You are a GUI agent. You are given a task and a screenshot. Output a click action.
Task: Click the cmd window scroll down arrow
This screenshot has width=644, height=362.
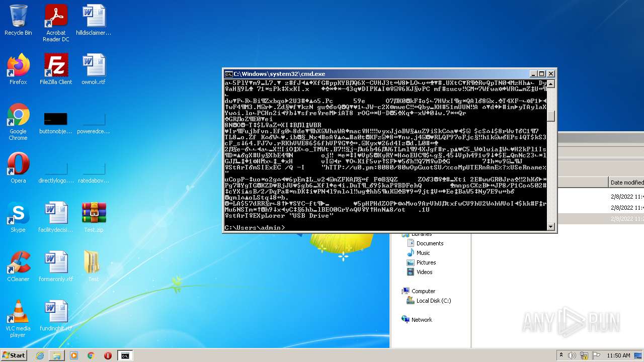(x=551, y=227)
